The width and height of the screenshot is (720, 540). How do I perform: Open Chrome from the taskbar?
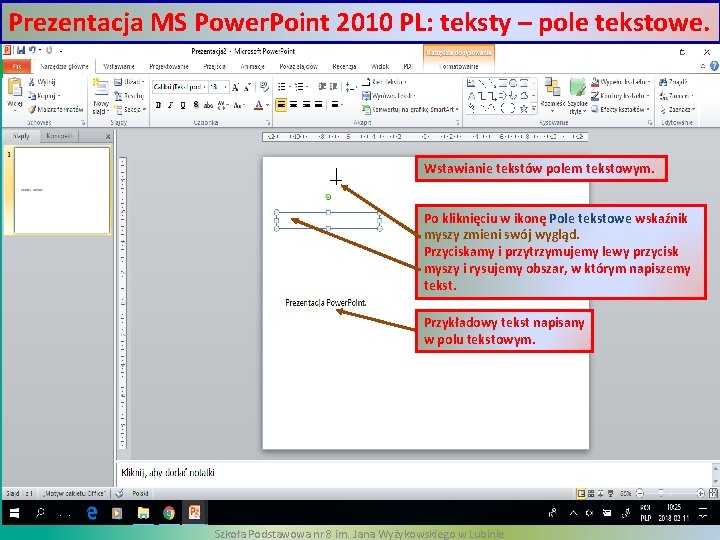169,512
